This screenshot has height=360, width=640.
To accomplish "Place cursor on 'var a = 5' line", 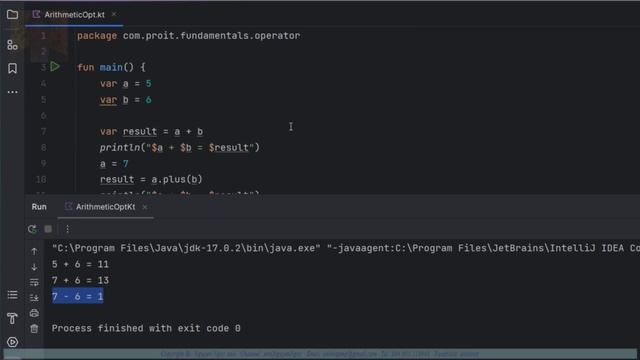I will [x=126, y=84].
